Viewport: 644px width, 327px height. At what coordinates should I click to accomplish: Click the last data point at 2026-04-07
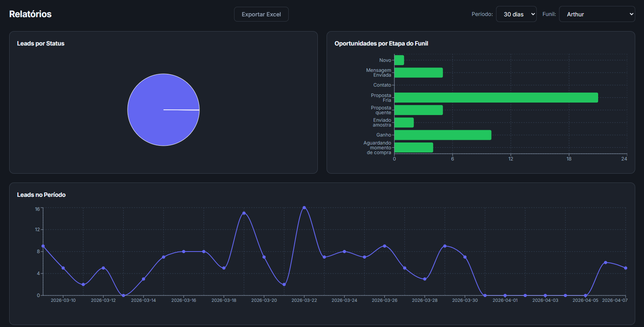pyautogui.click(x=626, y=268)
